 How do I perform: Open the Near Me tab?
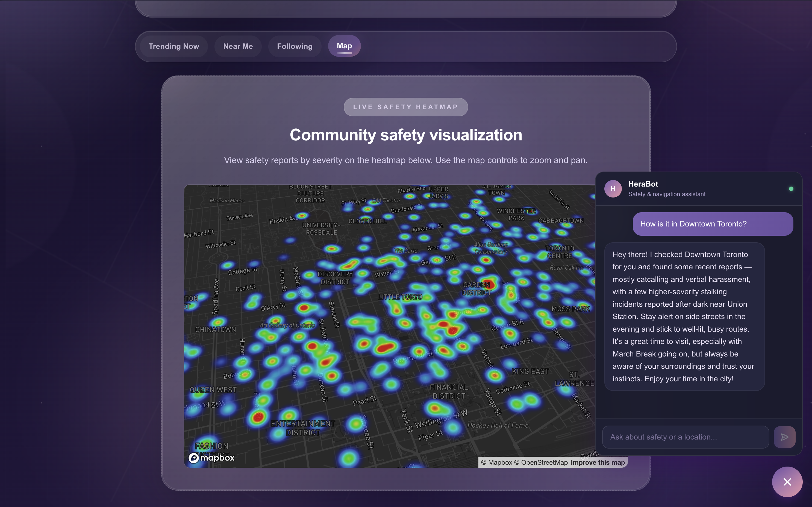pos(238,46)
